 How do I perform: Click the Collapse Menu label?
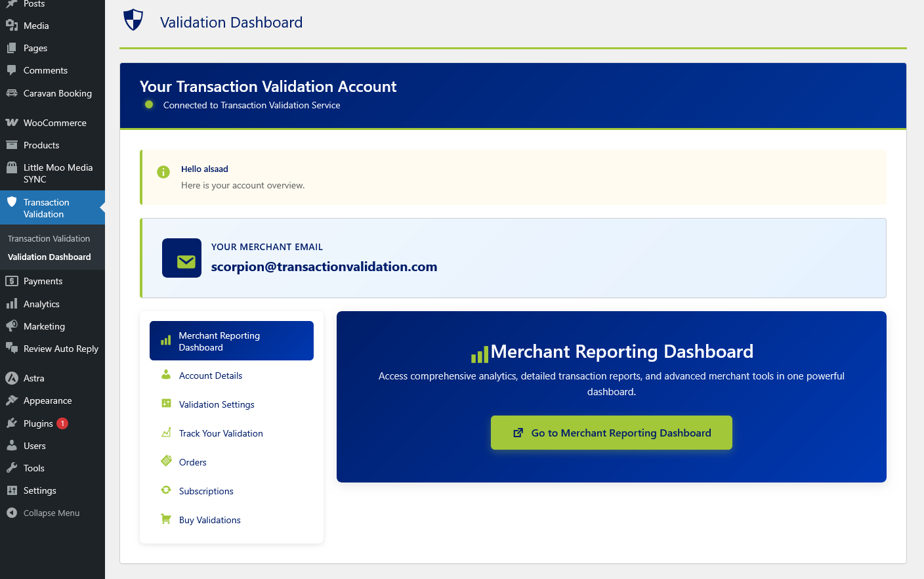(51, 513)
